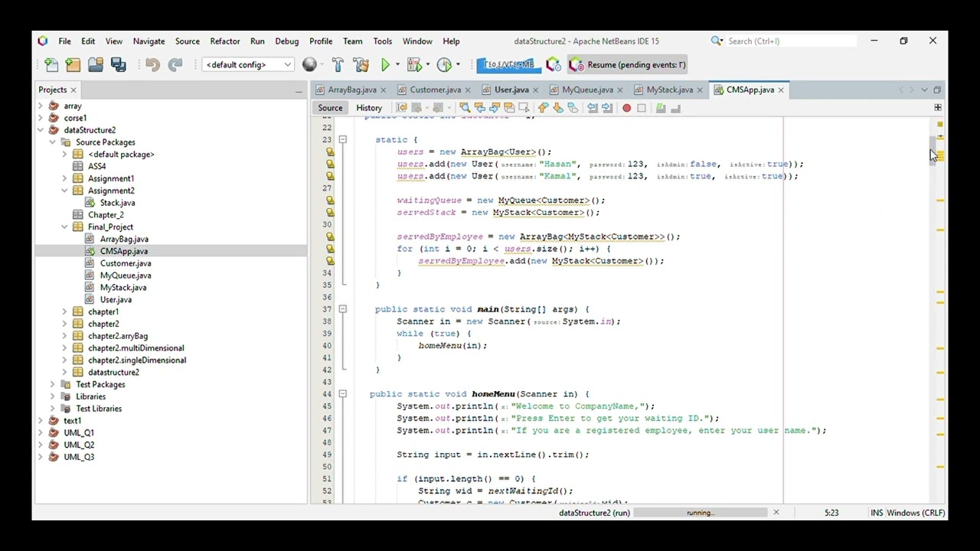This screenshot has width=980, height=551.
Task: Click the Save All toolbar icon
Action: pyautogui.click(x=118, y=65)
